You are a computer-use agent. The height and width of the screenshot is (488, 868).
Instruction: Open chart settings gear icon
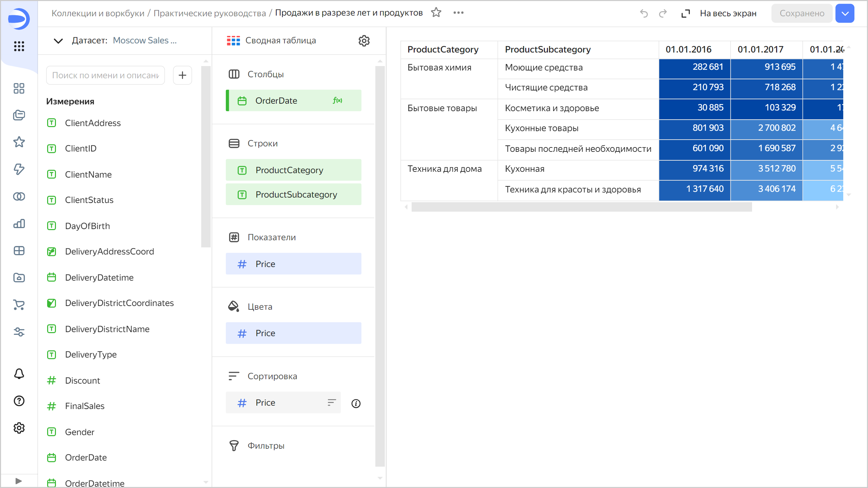tap(364, 41)
